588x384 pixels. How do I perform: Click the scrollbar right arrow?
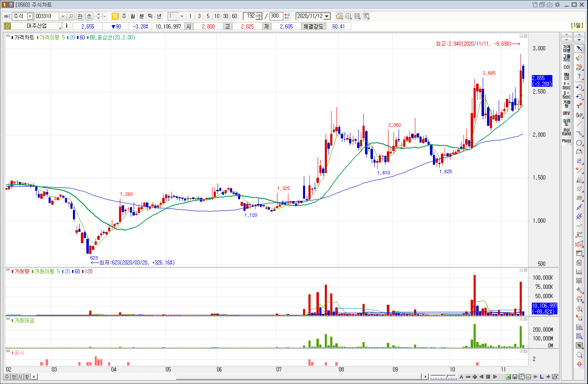click(x=426, y=376)
